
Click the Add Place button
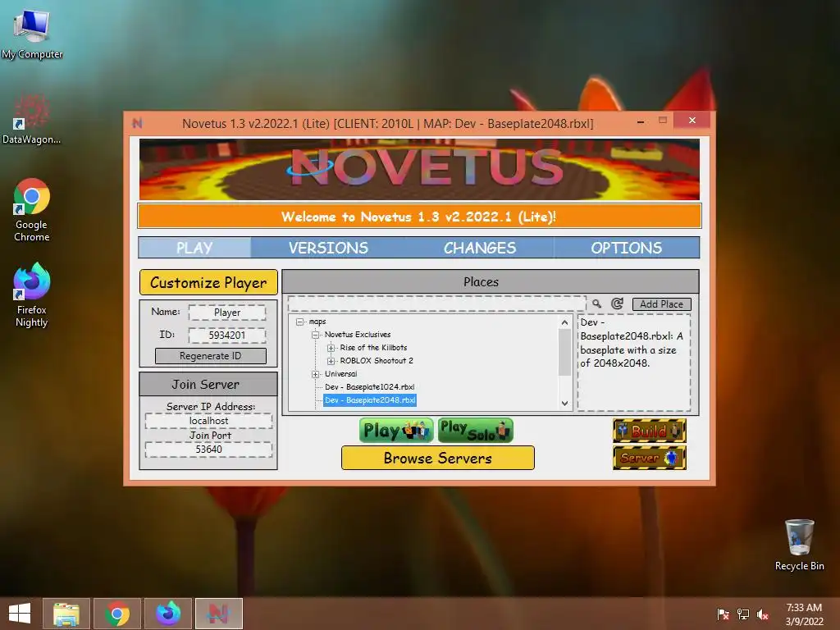(662, 304)
